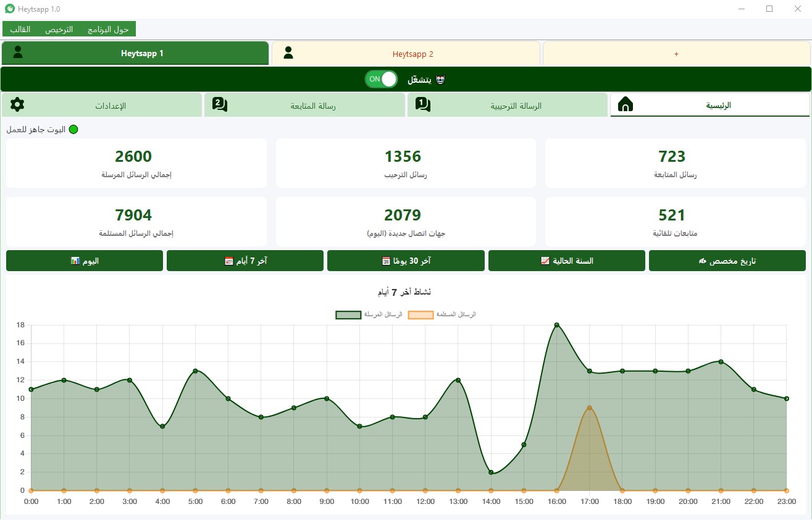Open the تاريخ مخصص custom date button
The width and height of the screenshot is (812, 520).
point(727,261)
